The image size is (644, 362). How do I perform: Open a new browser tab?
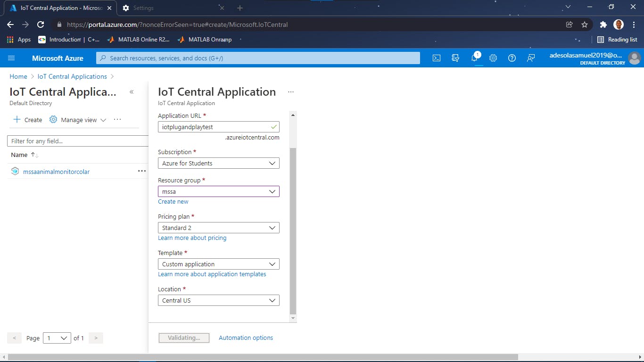[239, 8]
